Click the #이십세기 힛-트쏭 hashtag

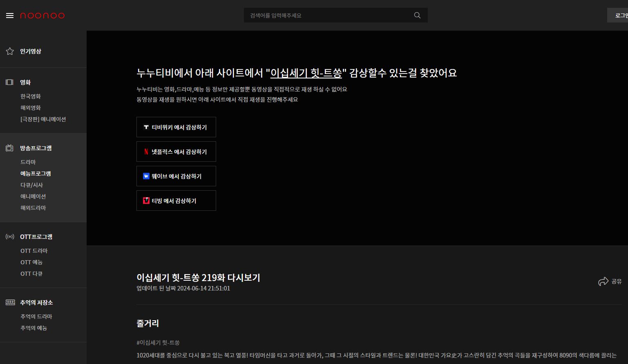158,342
